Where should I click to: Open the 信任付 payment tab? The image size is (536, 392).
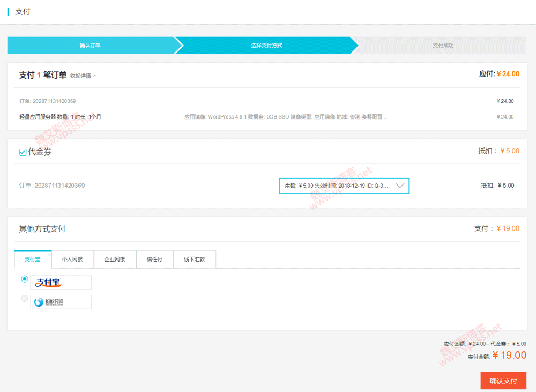(154, 260)
